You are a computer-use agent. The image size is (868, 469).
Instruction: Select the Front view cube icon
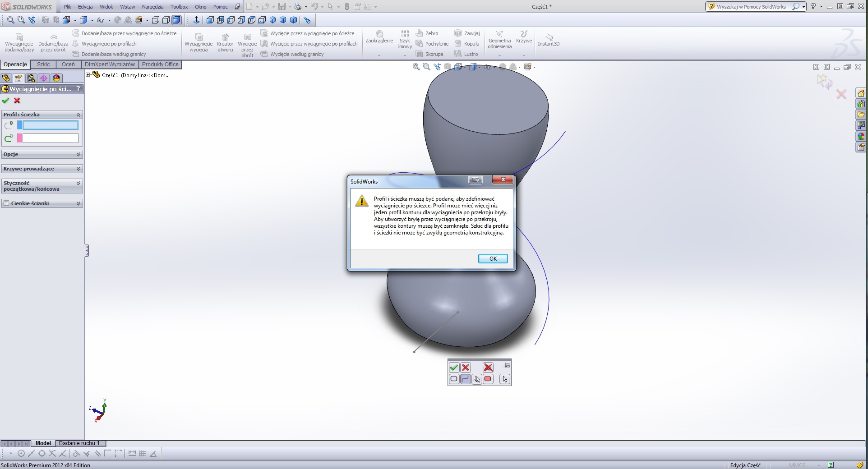tap(210, 20)
